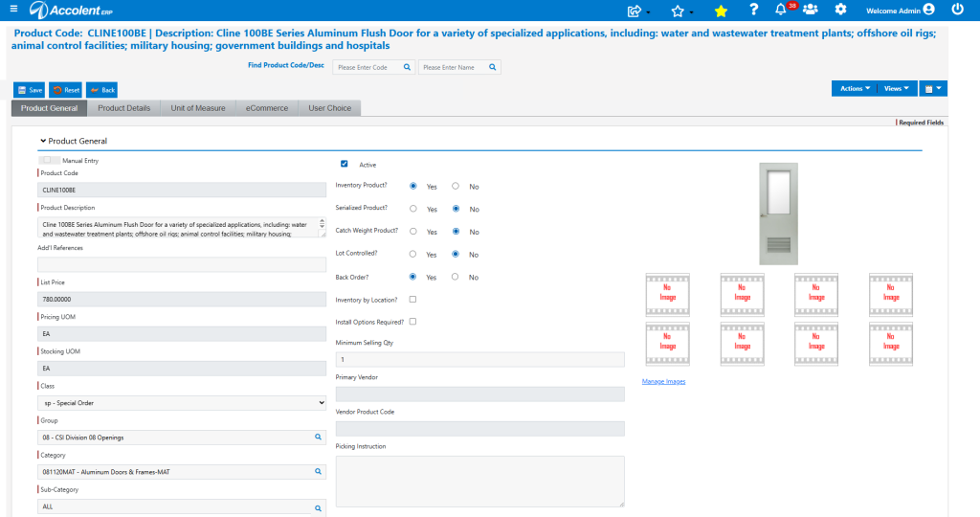Viewport: 980px width, 517px height.
Task: Open the outlined star favorites menu
Action: (678, 11)
